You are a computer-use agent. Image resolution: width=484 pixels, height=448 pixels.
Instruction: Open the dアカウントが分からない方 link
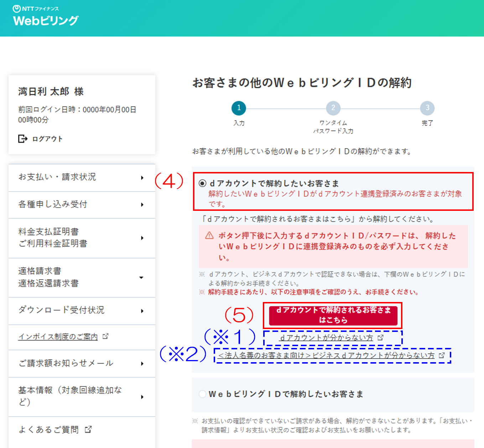(x=327, y=338)
